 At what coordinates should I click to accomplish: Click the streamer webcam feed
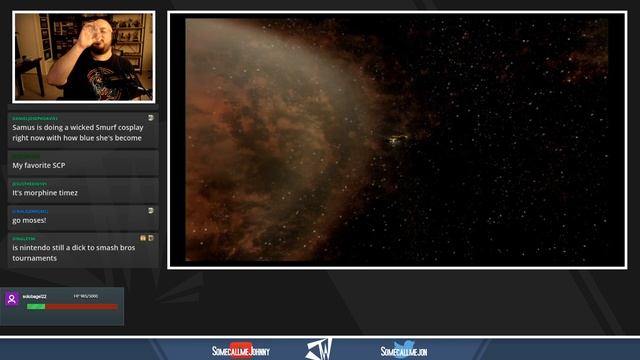pos(84,57)
